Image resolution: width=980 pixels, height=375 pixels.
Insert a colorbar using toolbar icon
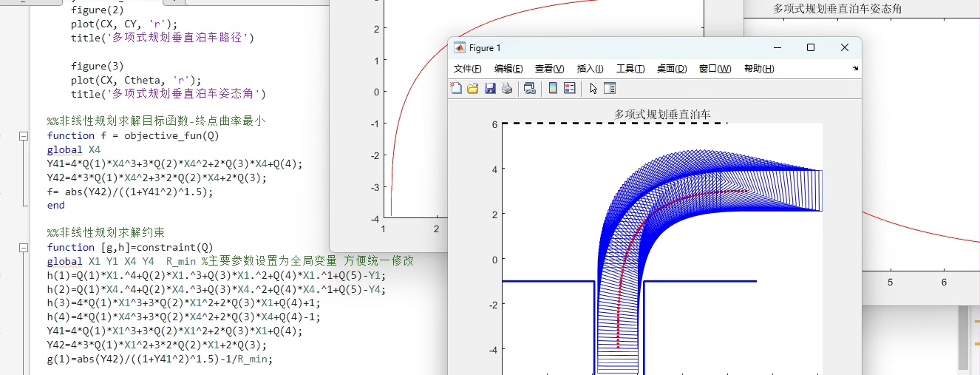[553, 89]
